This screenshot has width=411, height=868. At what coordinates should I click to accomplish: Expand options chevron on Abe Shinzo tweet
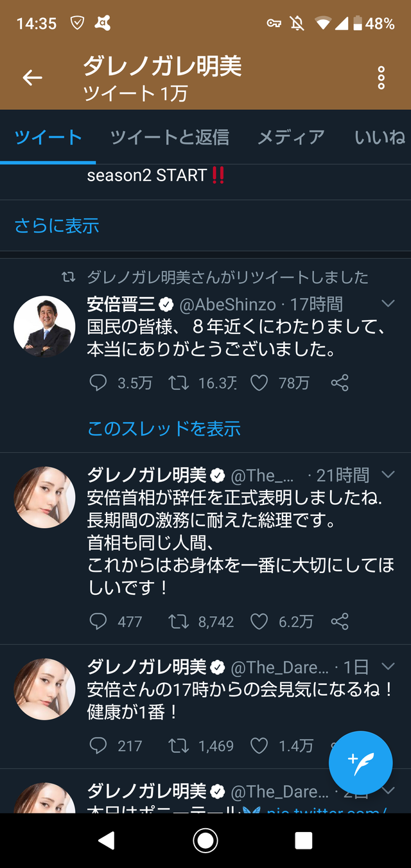click(x=388, y=303)
